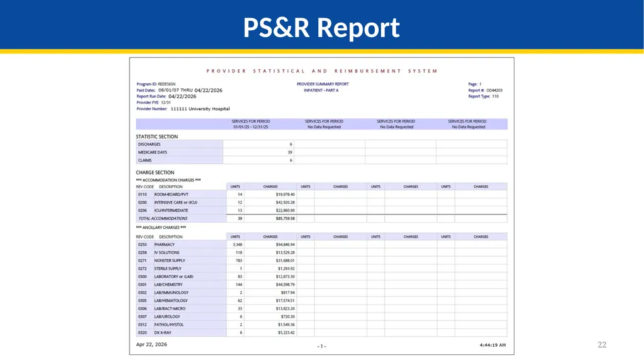
Task: Click the 01/01/25 - 12/31/25 period header
Action: coord(250,127)
